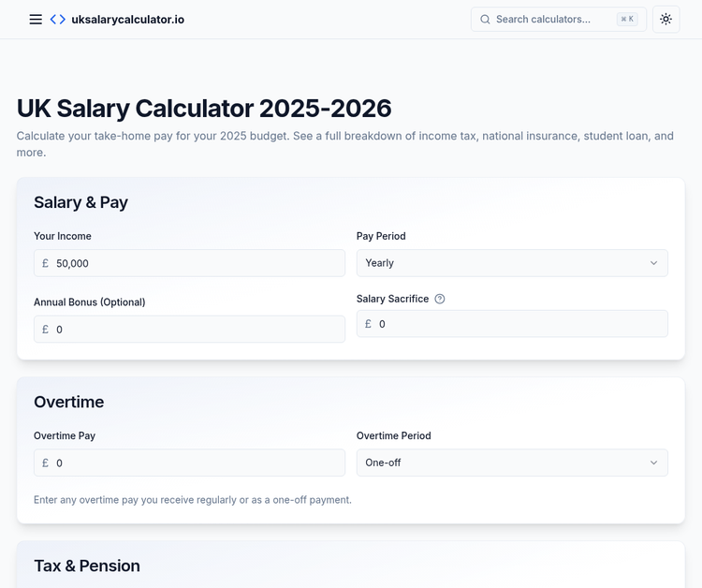Click the Your Income input field
This screenshot has width=702, height=588.
coord(197,263)
